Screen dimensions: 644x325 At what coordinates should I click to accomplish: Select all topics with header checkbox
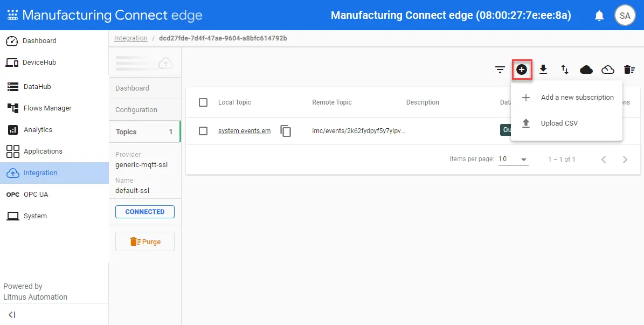coord(203,102)
